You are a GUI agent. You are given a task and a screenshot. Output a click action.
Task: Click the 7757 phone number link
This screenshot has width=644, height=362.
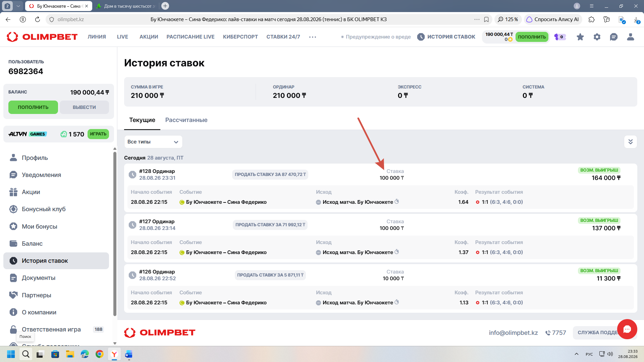555,333
